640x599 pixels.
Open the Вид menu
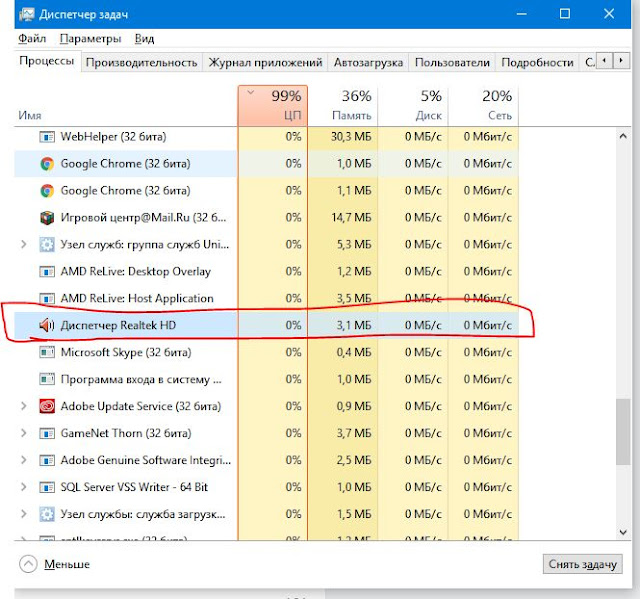[144, 38]
